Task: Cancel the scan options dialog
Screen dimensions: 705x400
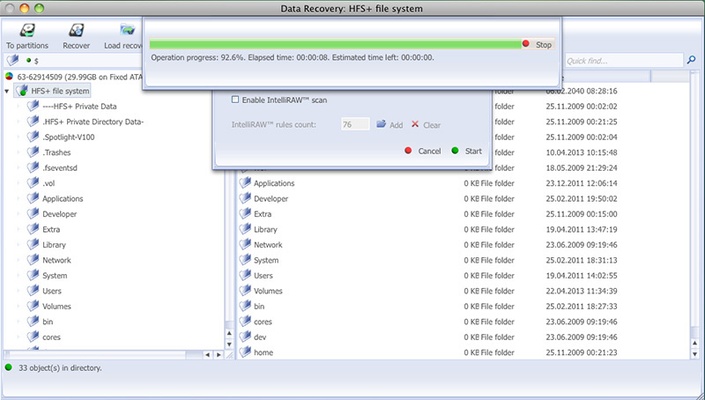Action: pos(423,151)
